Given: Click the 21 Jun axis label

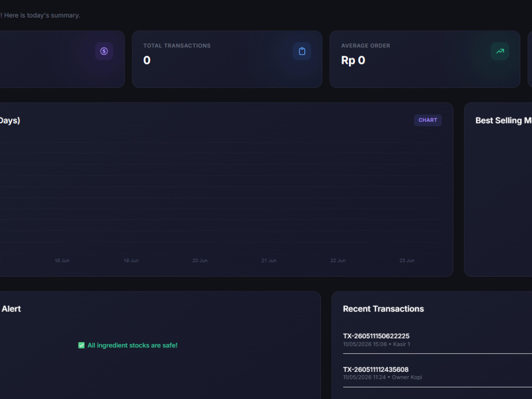Looking at the screenshot, I should (269, 261).
